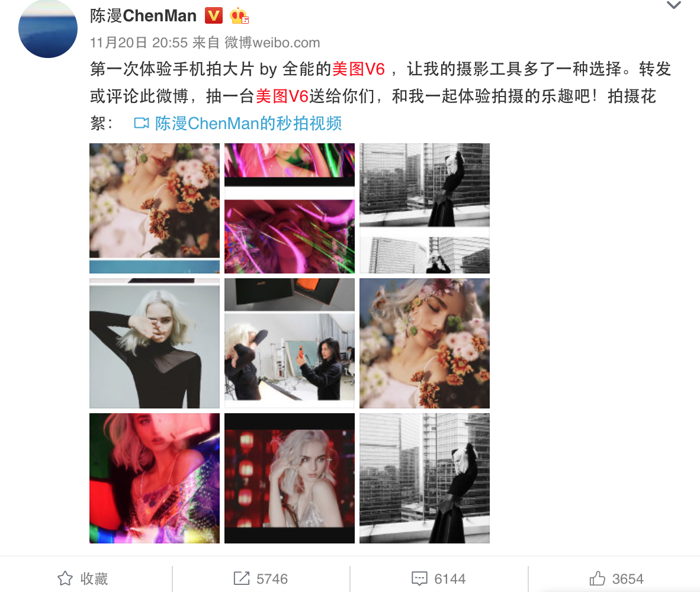Open the post options chevron dropdown
Image resolution: width=700 pixels, height=592 pixels.
pyautogui.click(x=674, y=5)
